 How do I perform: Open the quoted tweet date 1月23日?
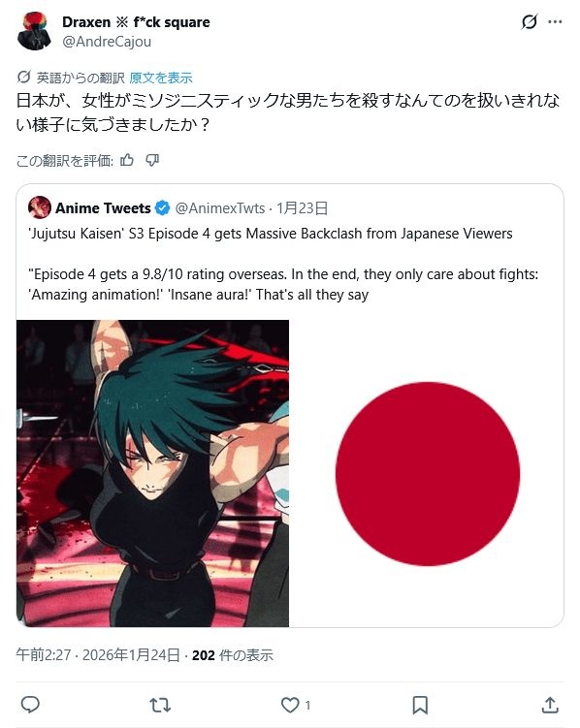tap(303, 208)
